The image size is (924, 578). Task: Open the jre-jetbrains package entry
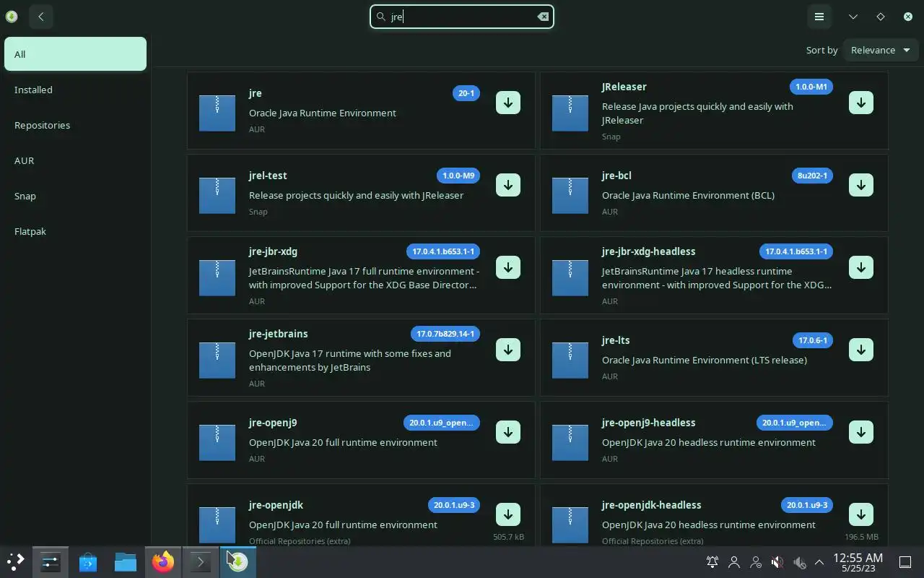[361, 358]
